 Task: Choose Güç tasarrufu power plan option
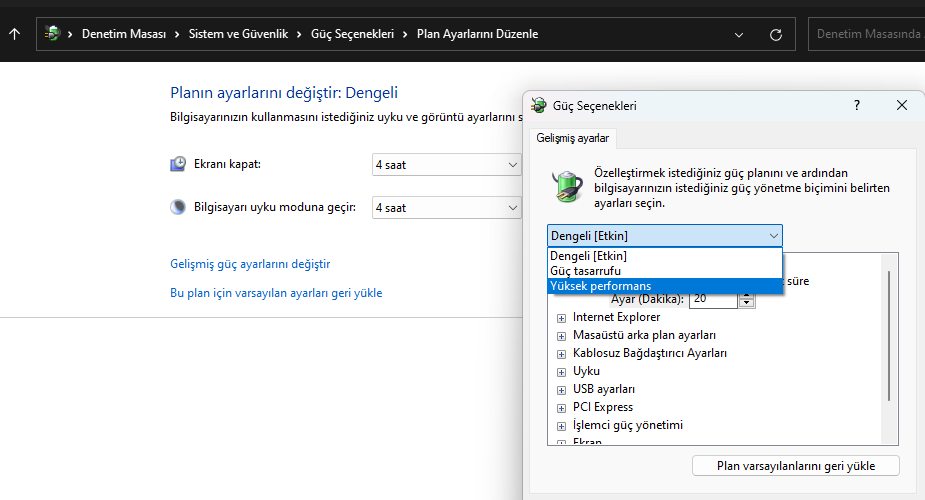585,271
